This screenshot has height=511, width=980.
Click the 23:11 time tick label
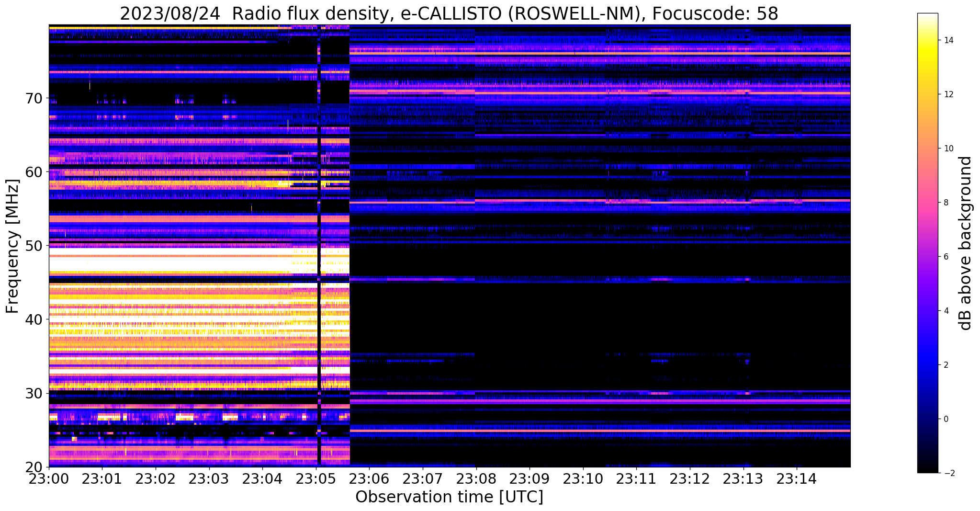637,479
